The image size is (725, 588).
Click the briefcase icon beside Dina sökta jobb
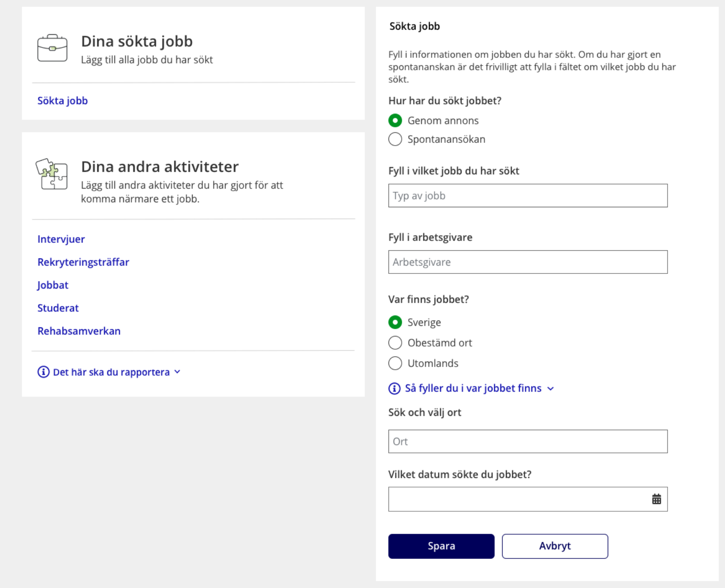52,48
